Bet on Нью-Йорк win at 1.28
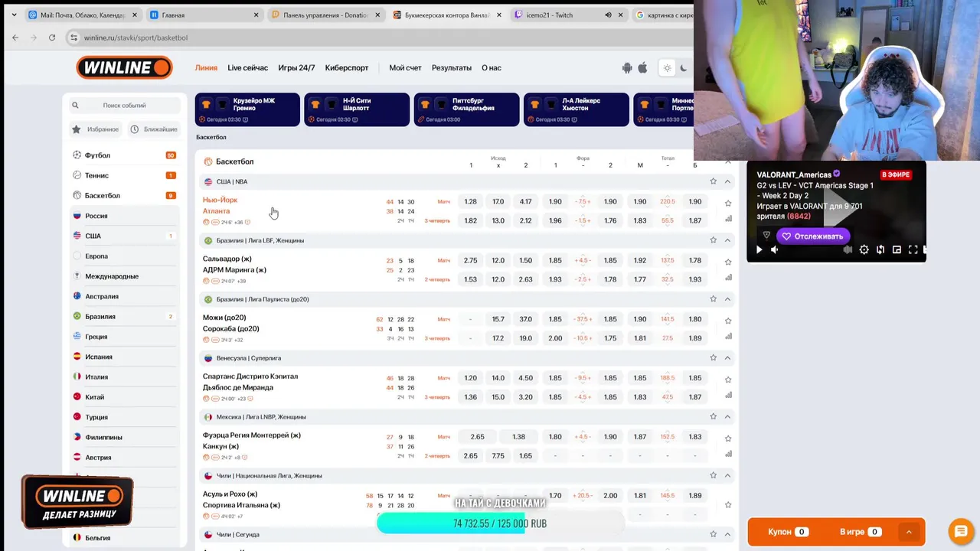The image size is (980, 551). (x=471, y=202)
